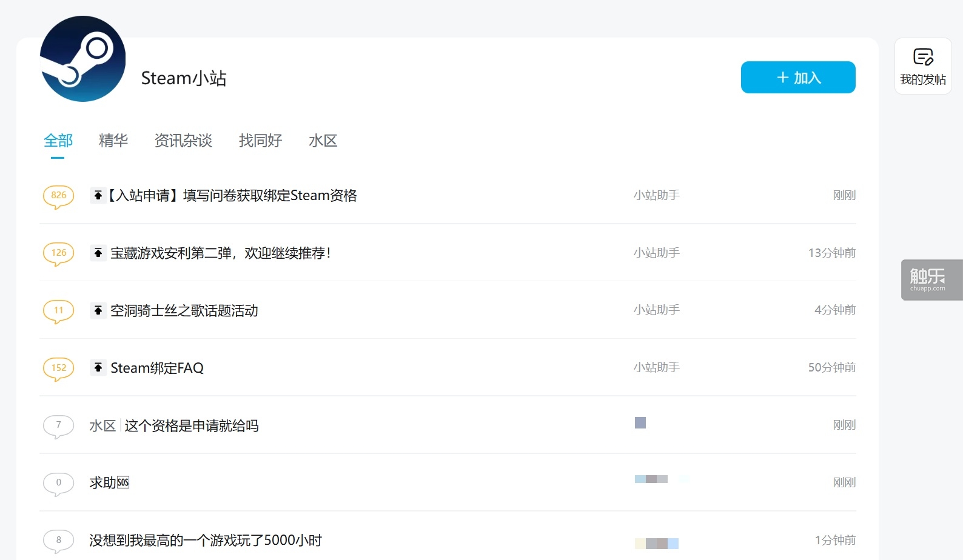Image resolution: width=963 pixels, height=560 pixels.
Task: Open the 资讯杂谈 tab
Action: (x=183, y=141)
